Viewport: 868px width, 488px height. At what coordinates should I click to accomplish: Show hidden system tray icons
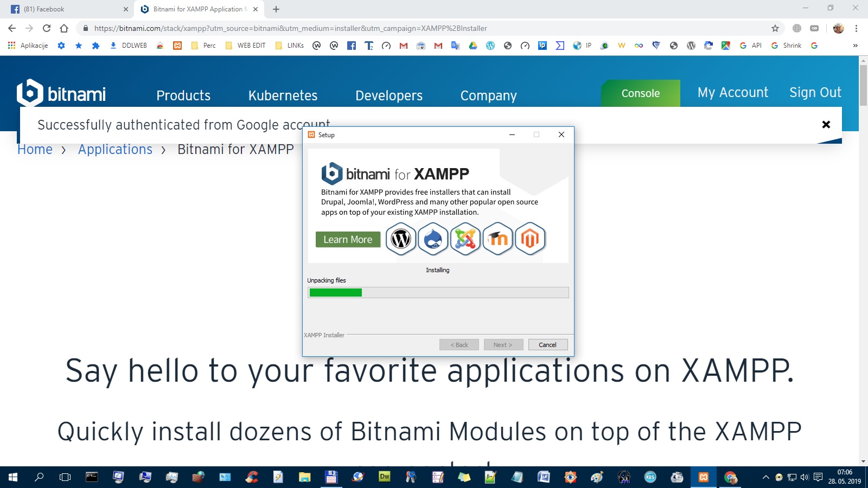(766, 477)
